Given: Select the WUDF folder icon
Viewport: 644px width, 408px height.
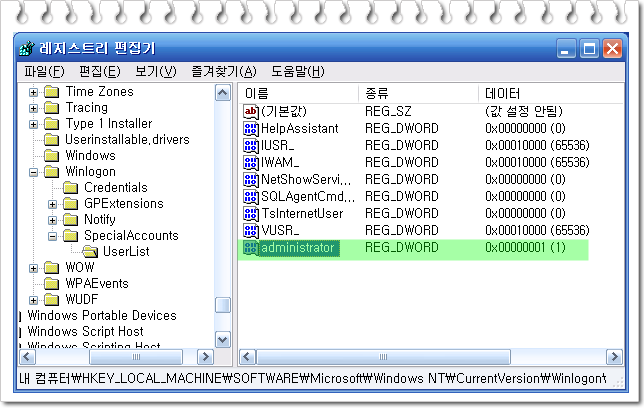Looking at the screenshot, I should 51,300.
